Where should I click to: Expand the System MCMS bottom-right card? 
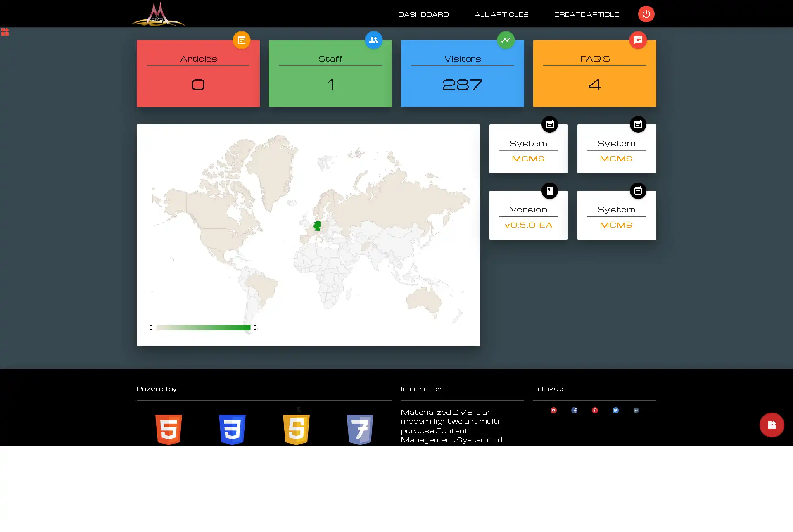tap(637, 190)
